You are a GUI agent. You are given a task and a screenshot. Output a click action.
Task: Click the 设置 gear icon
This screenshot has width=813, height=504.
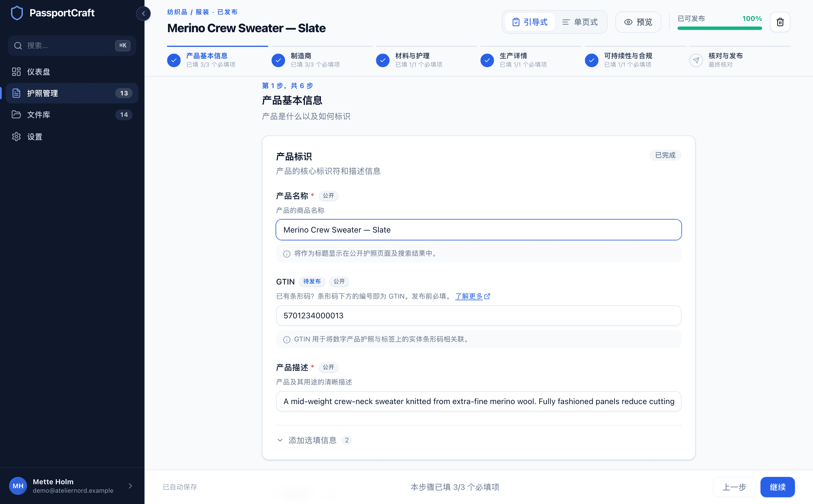pyautogui.click(x=16, y=137)
